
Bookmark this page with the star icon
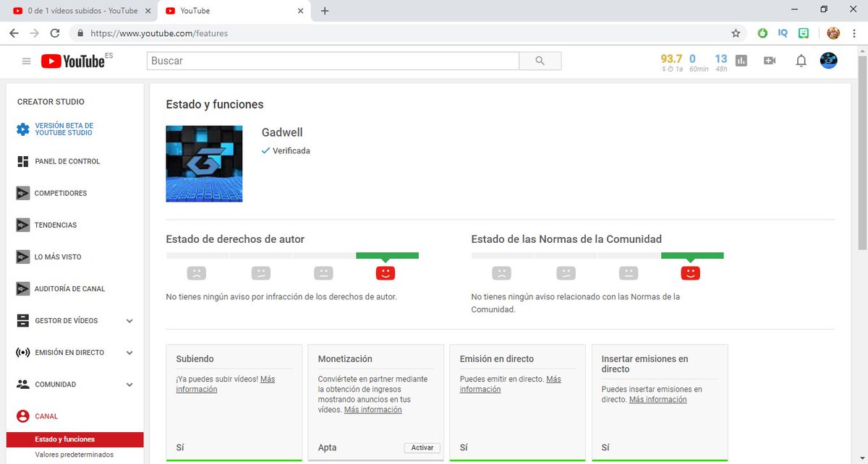click(x=736, y=33)
